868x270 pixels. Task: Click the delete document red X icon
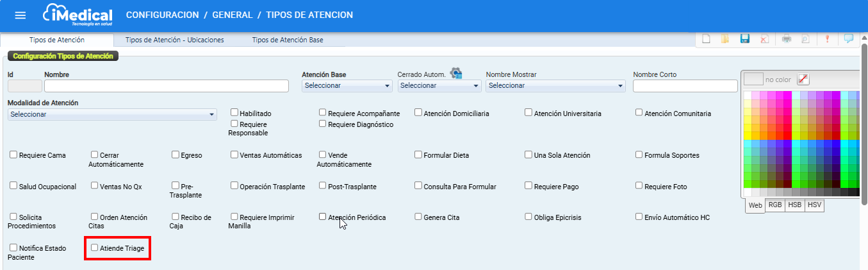coord(764,39)
